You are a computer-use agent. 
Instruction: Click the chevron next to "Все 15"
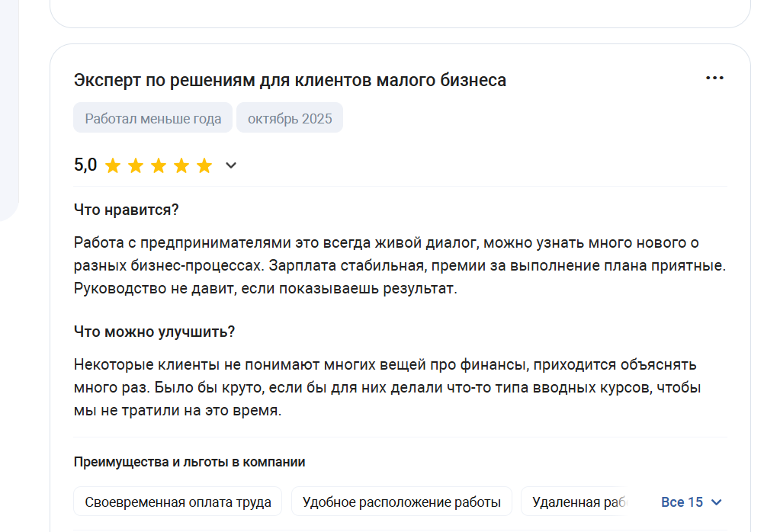716,502
